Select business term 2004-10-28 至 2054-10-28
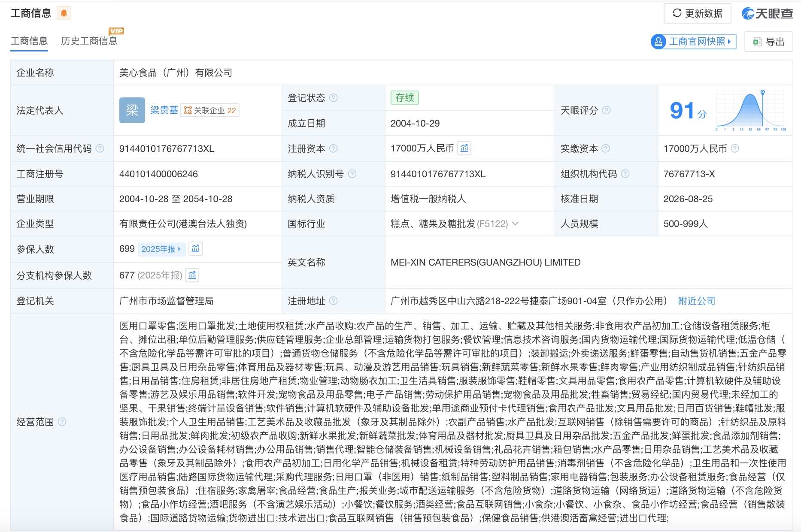Image resolution: width=801 pixels, height=532 pixels. [176, 199]
